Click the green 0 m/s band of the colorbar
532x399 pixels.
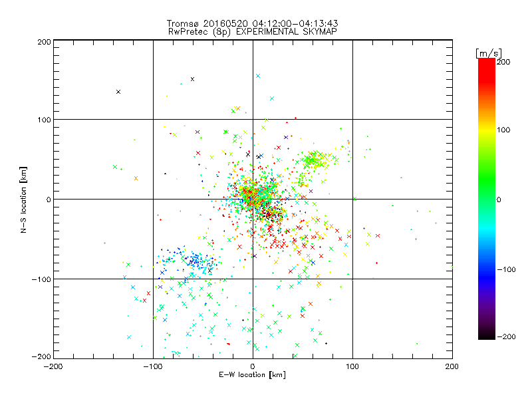click(x=487, y=199)
